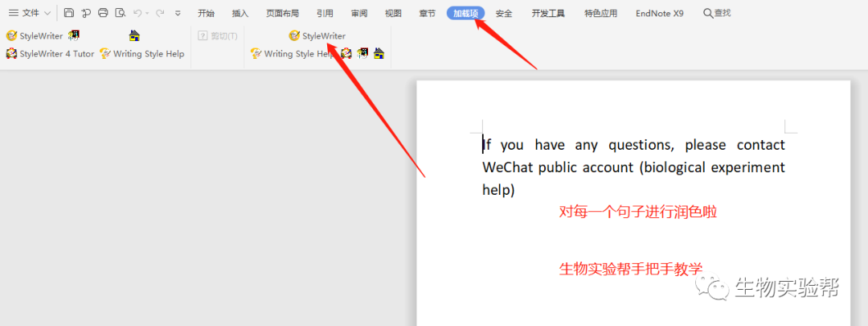Click the 查找 search button
This screenshot has width=868, height=326.
point(717,13)
